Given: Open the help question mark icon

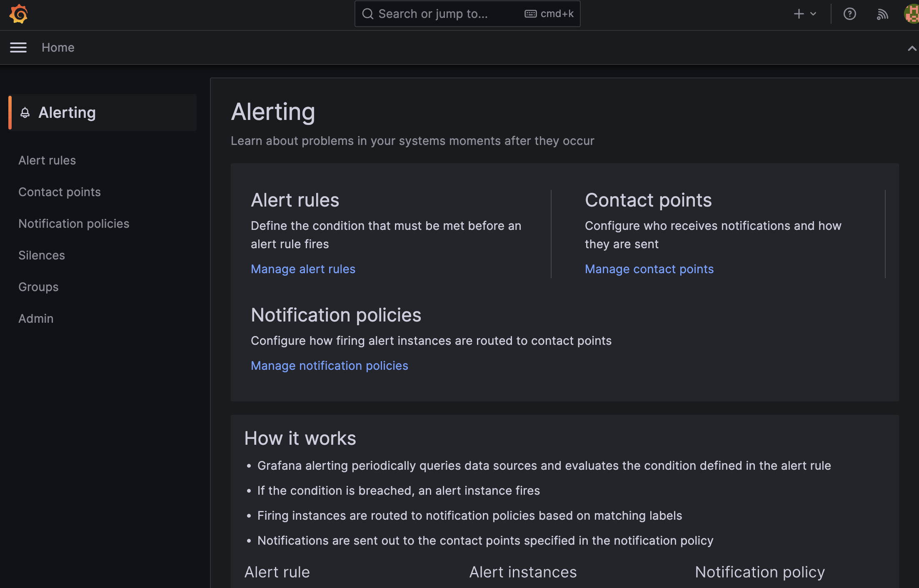Looking at the screenshot, I should [849, 14].
